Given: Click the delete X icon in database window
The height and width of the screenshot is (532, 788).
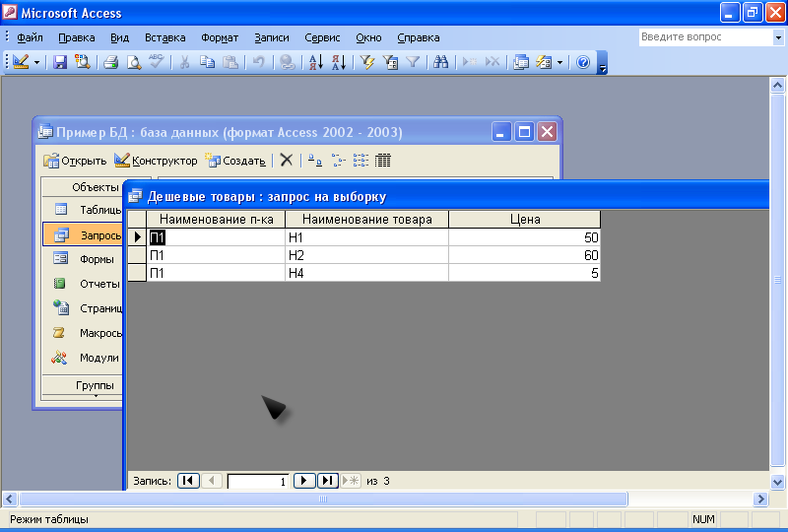Looking at the screenshot, I should tap(287, 161).
